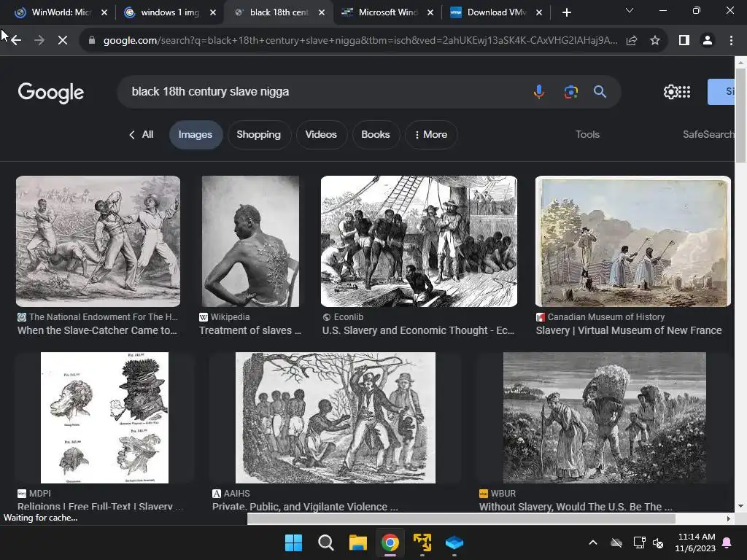Open the notification bell
This screenshot has width=747, height=560.
[727, 542]
